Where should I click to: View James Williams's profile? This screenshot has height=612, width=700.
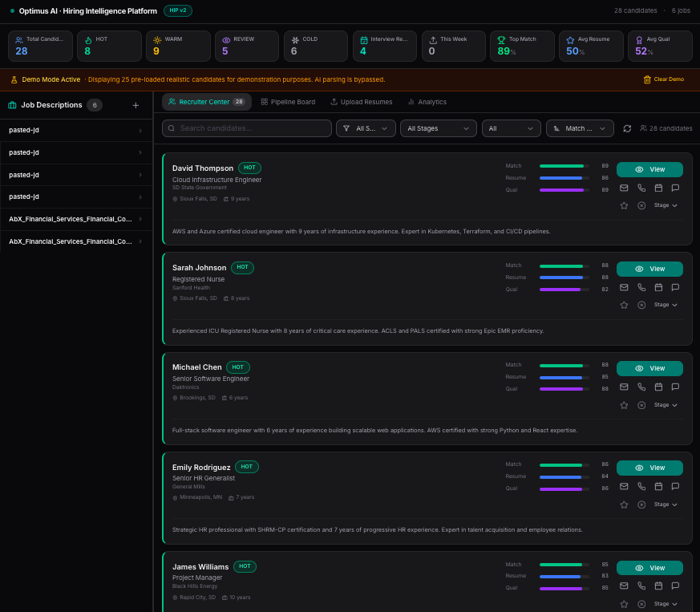(x=649, y=568)
